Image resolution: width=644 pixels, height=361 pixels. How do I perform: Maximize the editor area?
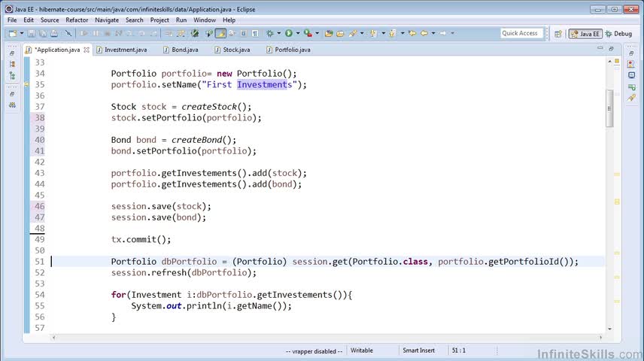(611, 48)
